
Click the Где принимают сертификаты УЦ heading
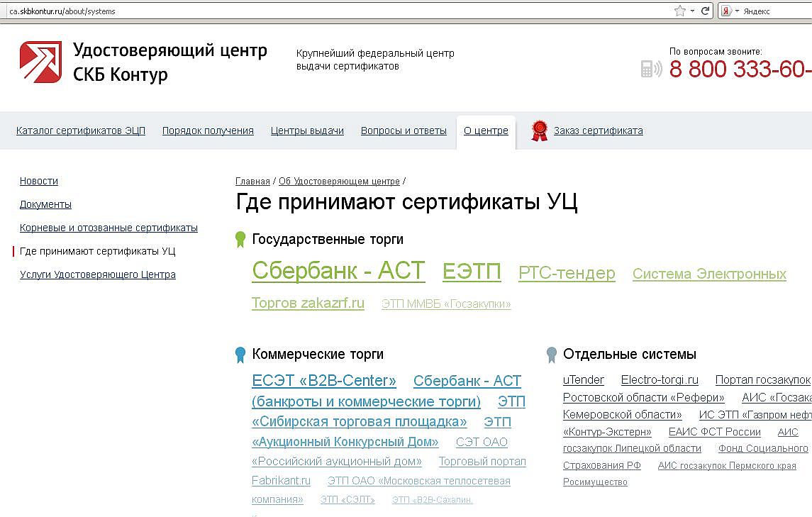tap(406, 201)
